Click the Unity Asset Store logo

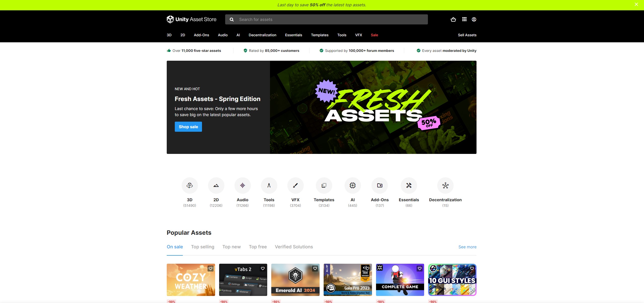pyautogui.click(x=191, y=19)
